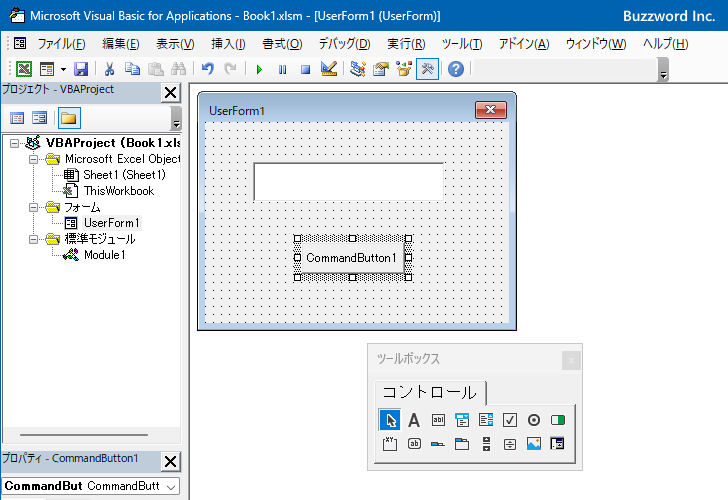Open the 挿入(I) menu

(x=228, y=44)
